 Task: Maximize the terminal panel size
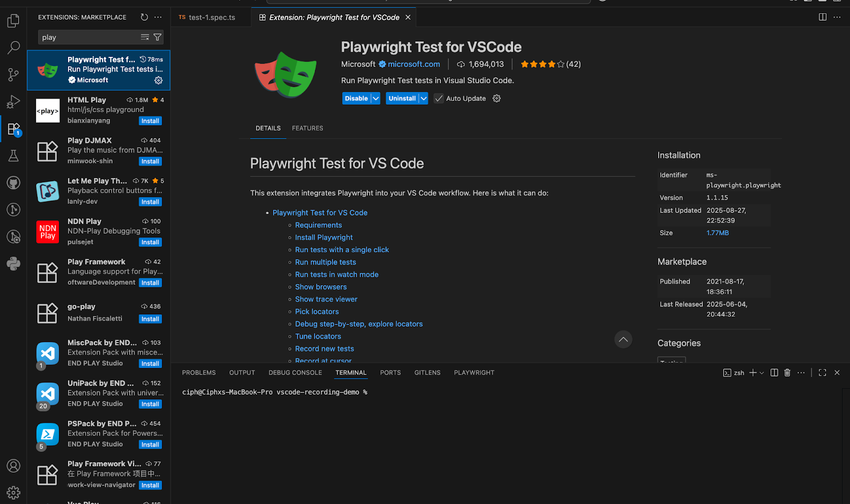click(822, 373)
